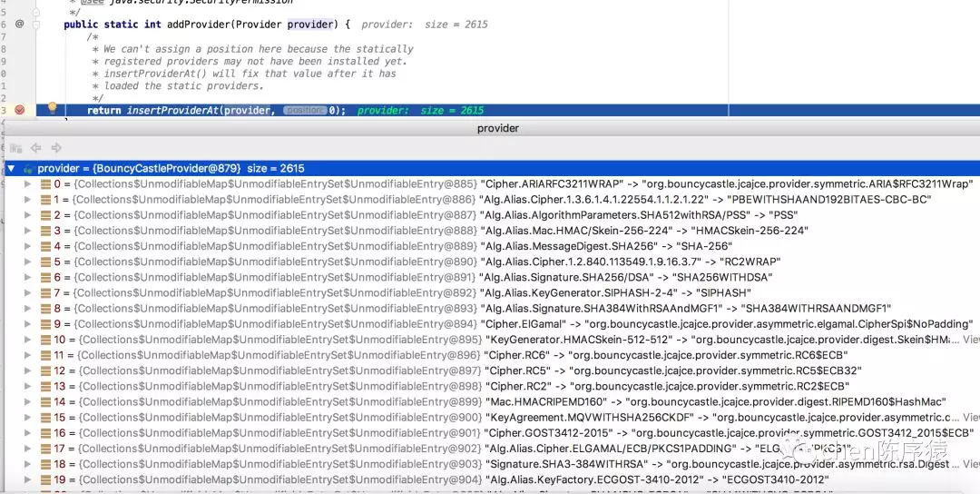The width and height of the screenshot is (980, 494).
Task: Click the provider variable icon in root row
Action: [28, 169]
